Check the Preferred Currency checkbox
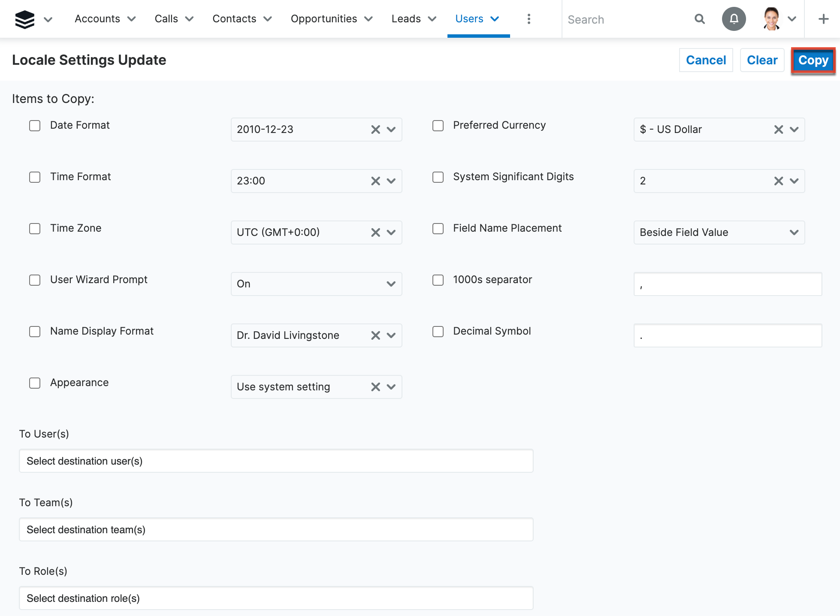The height and width of the screenshot is (616, 840). [x=438, y=126]
